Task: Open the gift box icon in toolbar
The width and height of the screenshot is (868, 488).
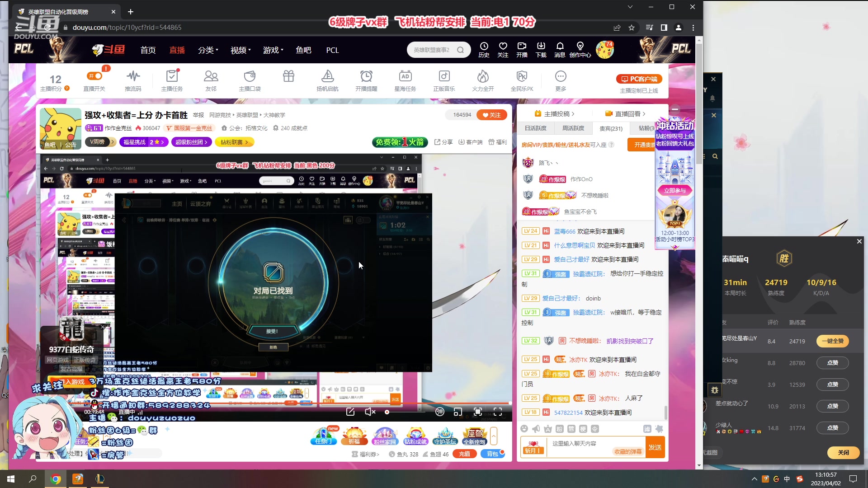Action: coord(288,76)
